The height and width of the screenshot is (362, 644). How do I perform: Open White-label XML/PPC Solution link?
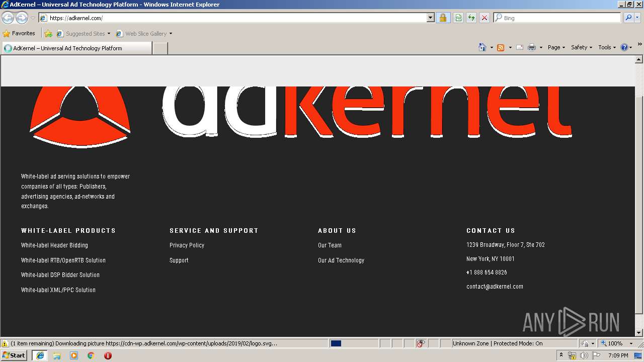[58, 290]
